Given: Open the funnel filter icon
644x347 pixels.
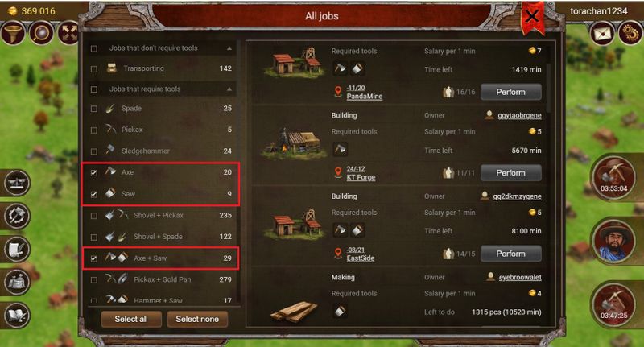Looking at the screenshot, I should 13,33.
